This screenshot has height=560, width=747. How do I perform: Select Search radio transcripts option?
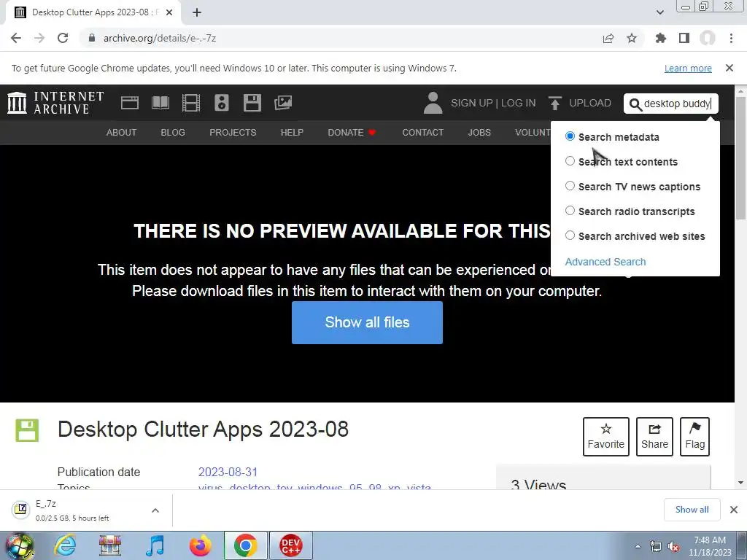pyautogui.click(x=570, y=211)
